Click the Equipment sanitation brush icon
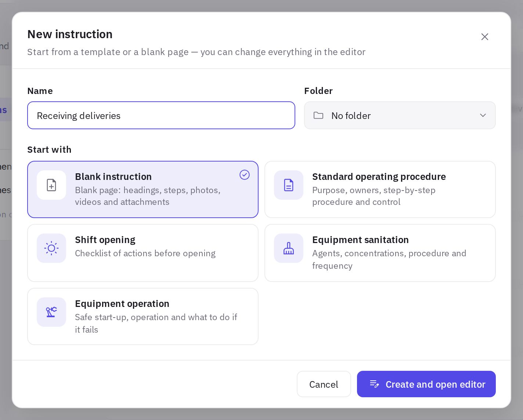523x420 pixels. (x=289, y=248)
